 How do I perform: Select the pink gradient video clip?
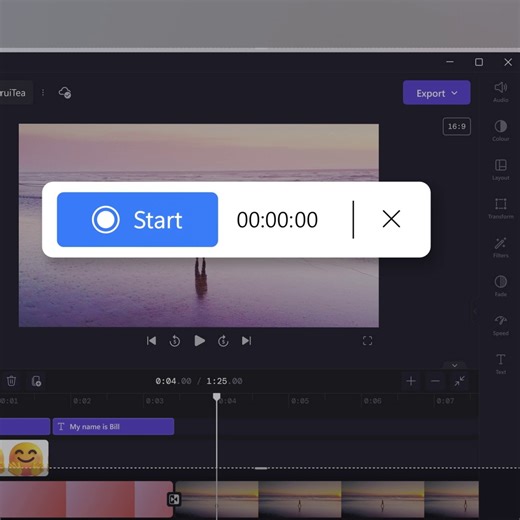coord(86,499)
